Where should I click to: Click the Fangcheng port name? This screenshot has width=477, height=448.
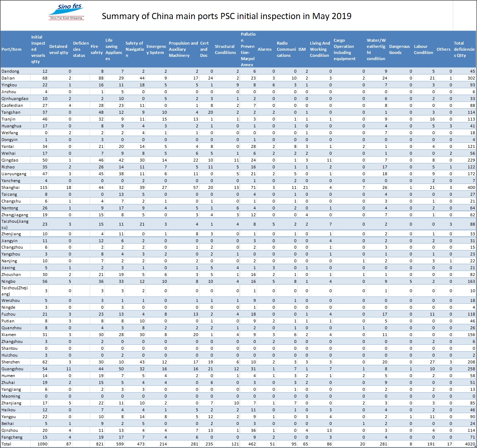pyautogui.click(x=12, y=437)
